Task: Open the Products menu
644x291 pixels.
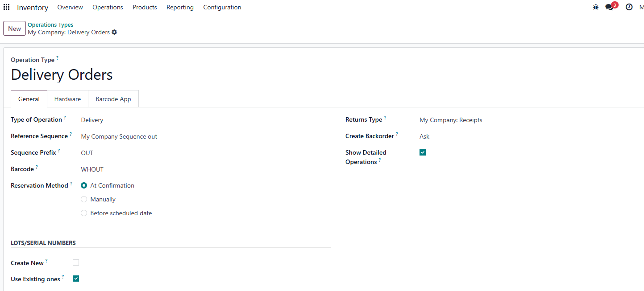Action: coord(145,7)
